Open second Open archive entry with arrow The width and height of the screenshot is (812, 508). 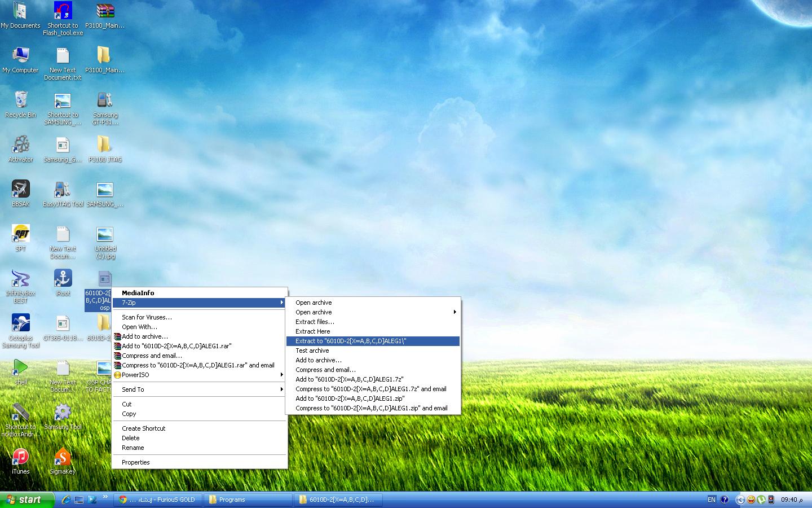click(x=373, y=312)
